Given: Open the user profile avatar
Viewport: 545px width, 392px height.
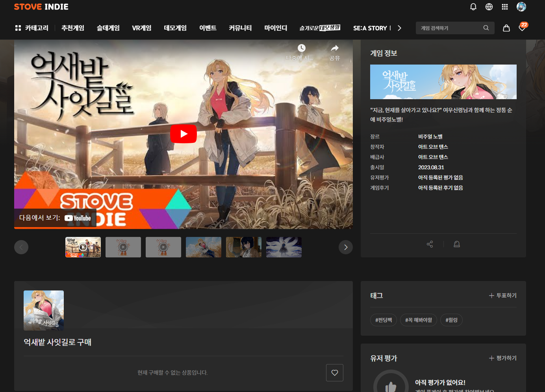Looking at the screenshot, I should click(521, 7).
